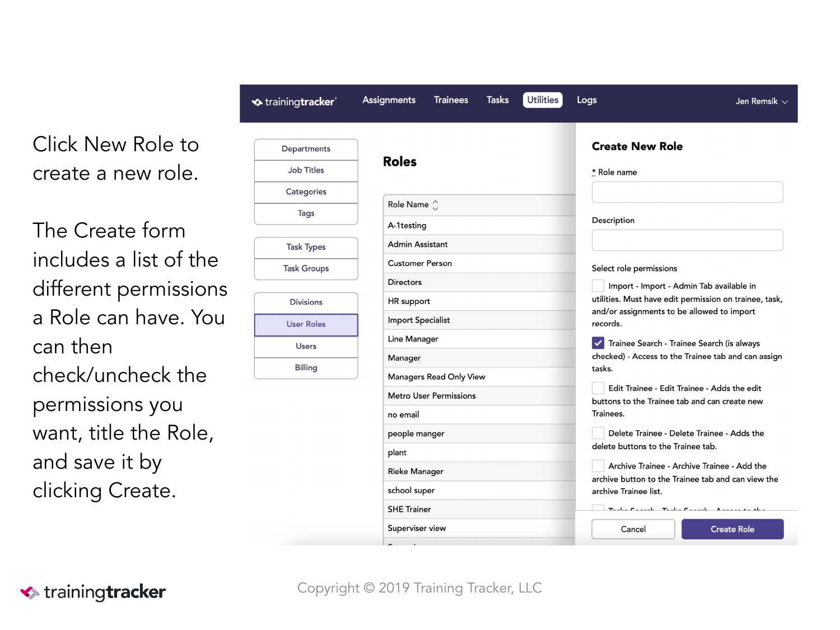Select the Metro User Permissions row
The width and height of the screenshot is (840, 630).
tap(479, 396)
